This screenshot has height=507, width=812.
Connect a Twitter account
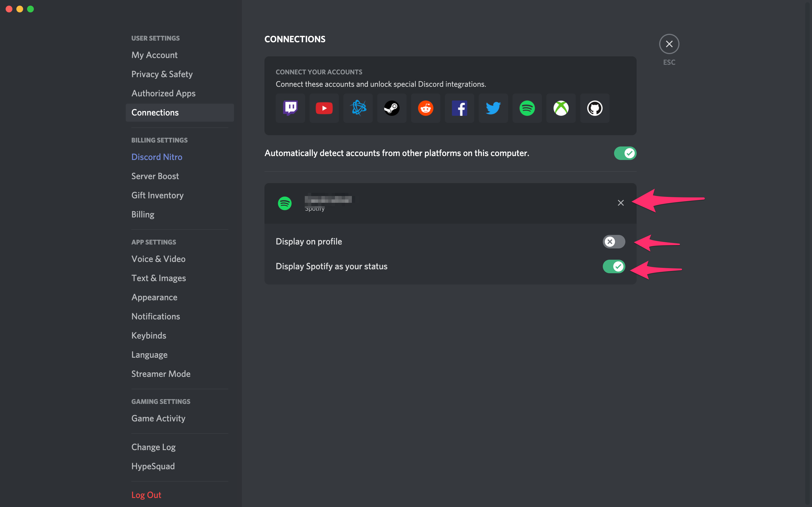click(x=493, y=108)
